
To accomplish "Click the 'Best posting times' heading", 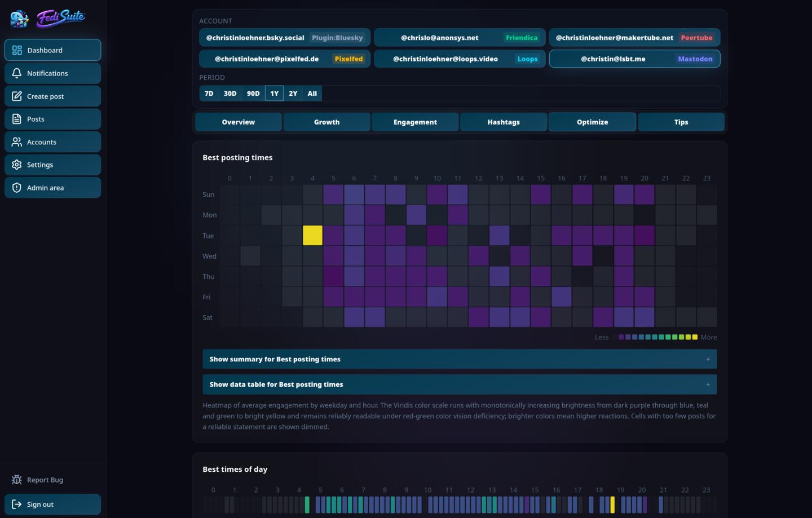I will click(x=237, y=158).
